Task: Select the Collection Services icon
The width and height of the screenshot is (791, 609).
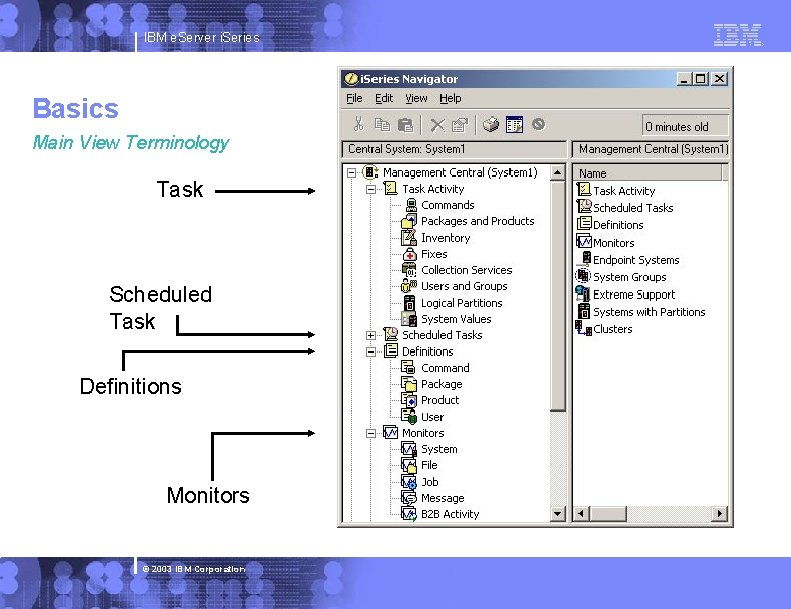Action: pyautogui.click(x=409, y=270)
